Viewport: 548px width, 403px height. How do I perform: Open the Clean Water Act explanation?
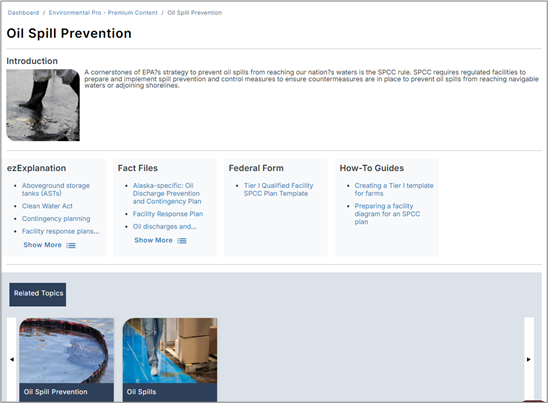coord(47,206)
